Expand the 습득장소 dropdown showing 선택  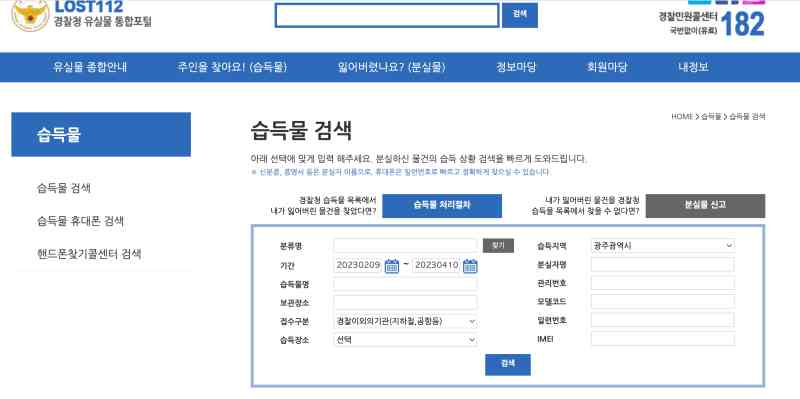406,339
